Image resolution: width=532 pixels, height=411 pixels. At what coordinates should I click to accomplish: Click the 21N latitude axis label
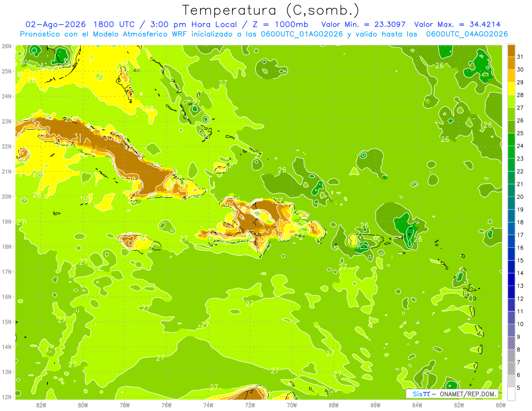(6, 172)
